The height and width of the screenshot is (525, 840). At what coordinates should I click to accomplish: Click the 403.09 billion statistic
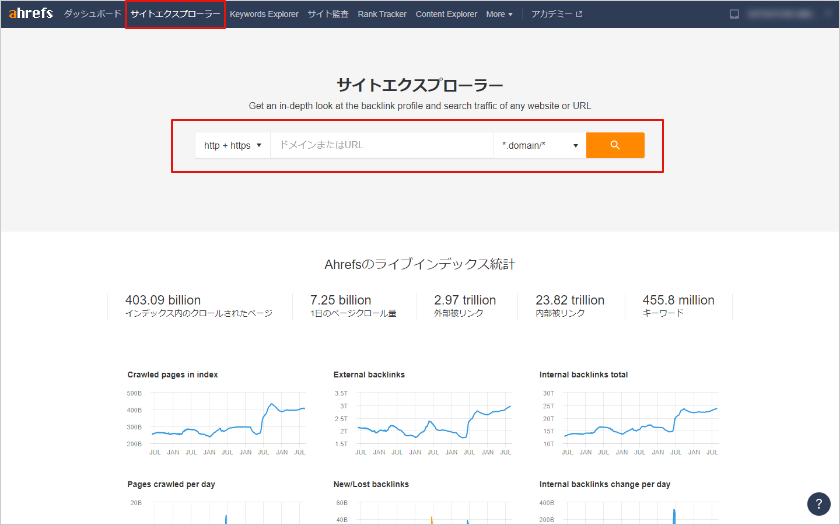tap(163, 300)
